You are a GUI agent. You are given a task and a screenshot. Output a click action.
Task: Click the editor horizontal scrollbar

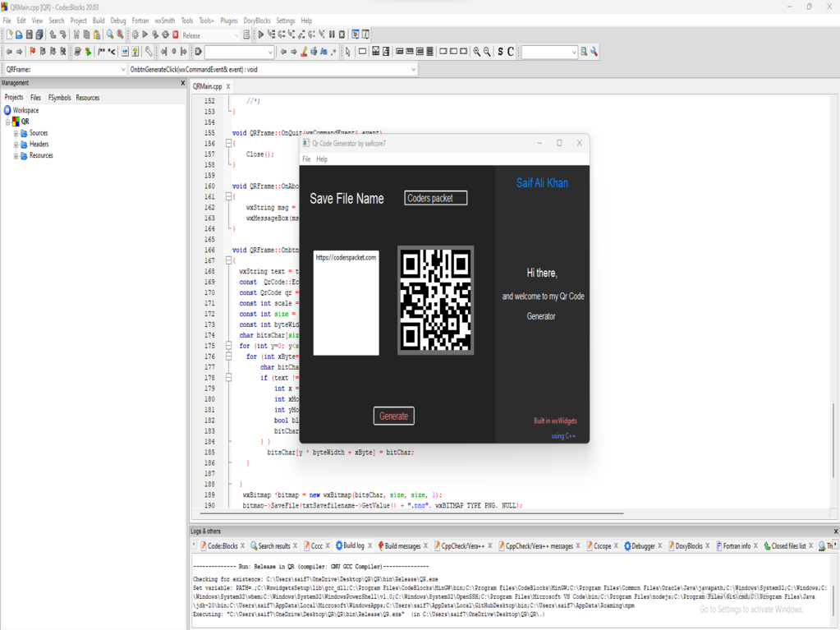[411, 513]
